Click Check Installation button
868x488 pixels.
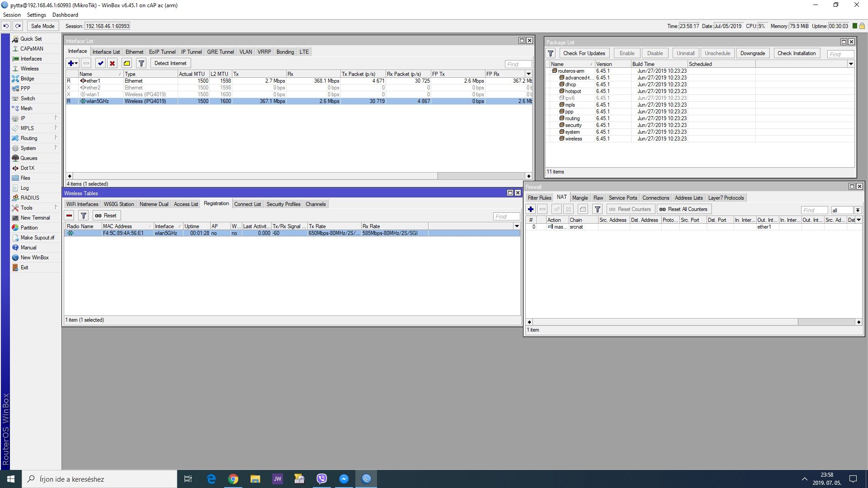coord(797,53)
